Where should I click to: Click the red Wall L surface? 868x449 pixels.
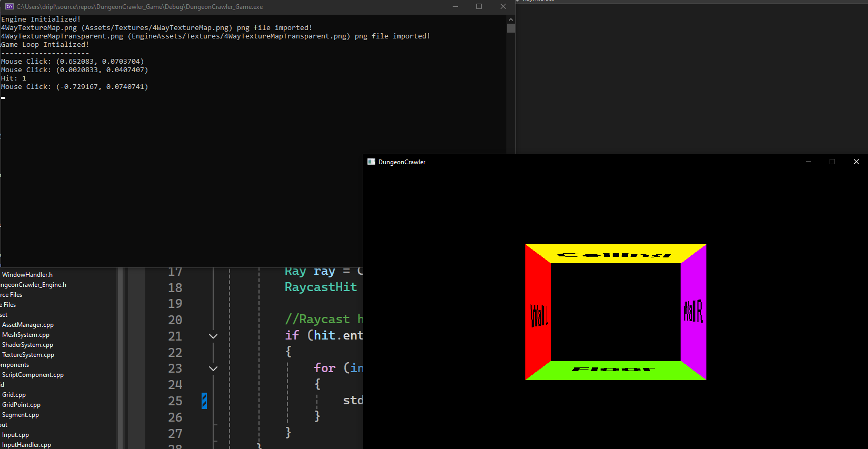point(538,313)
